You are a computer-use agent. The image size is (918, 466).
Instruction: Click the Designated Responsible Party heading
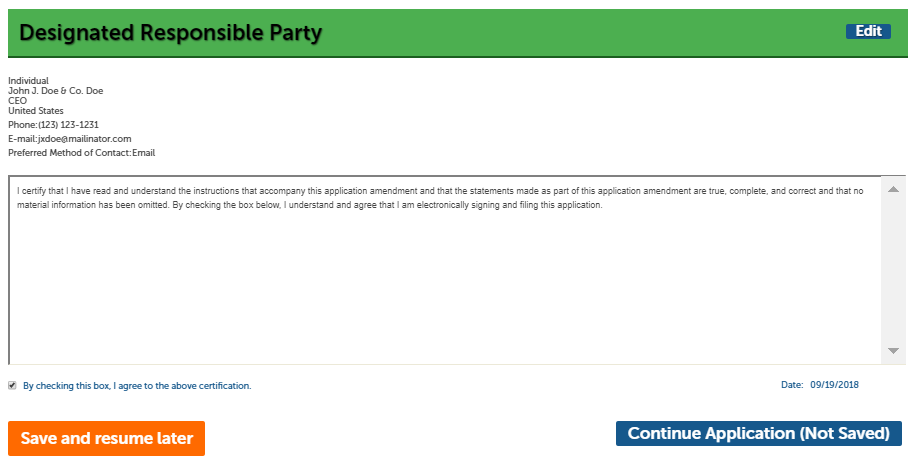(x=171, y=33)
